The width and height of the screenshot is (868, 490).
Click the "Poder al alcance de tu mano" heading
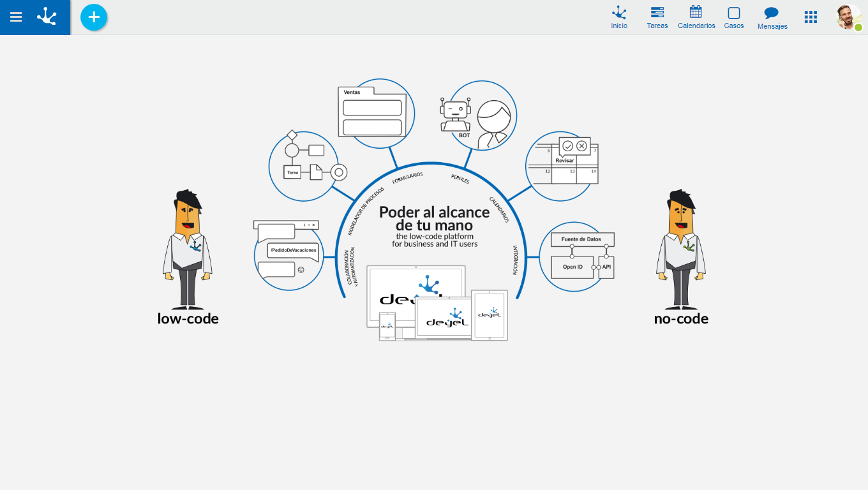click(x=434, y=218)
